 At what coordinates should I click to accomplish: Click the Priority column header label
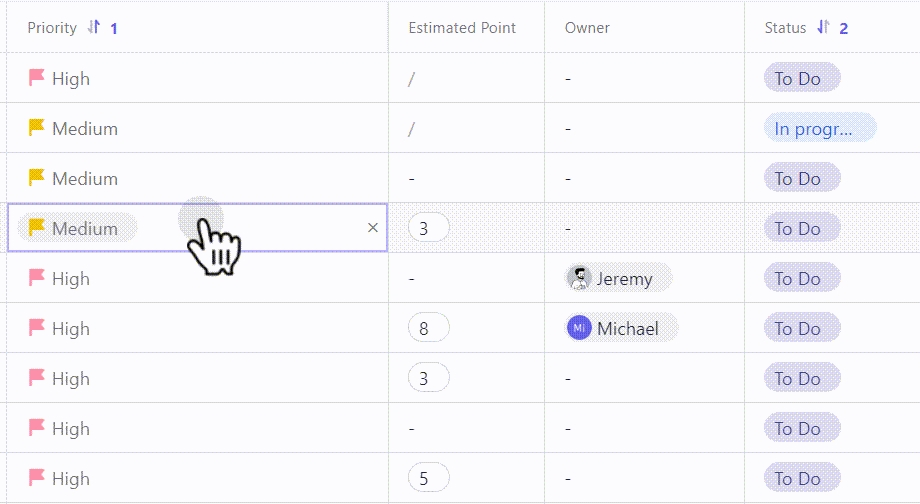[x=52, y=28]
